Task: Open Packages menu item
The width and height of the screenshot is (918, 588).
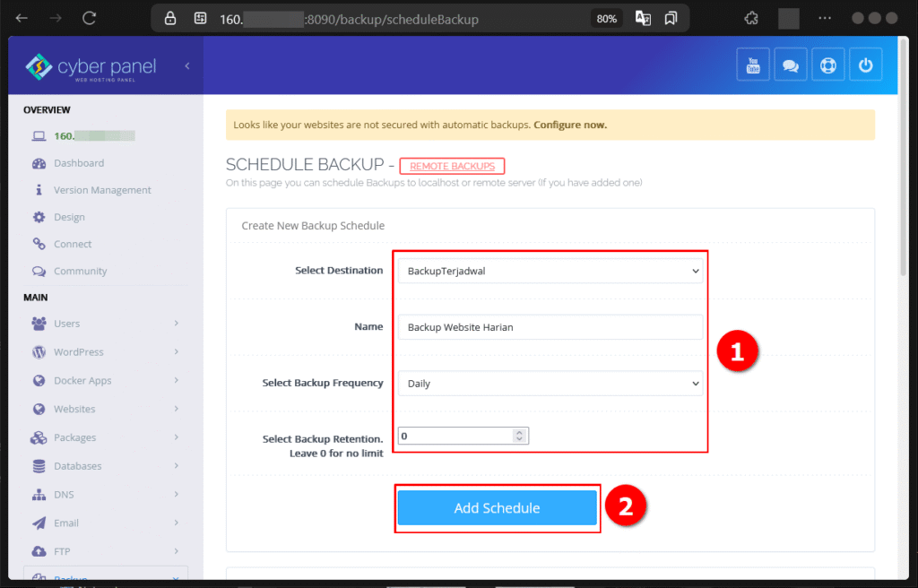Action: pyautogui.click(x=75, y=437)
